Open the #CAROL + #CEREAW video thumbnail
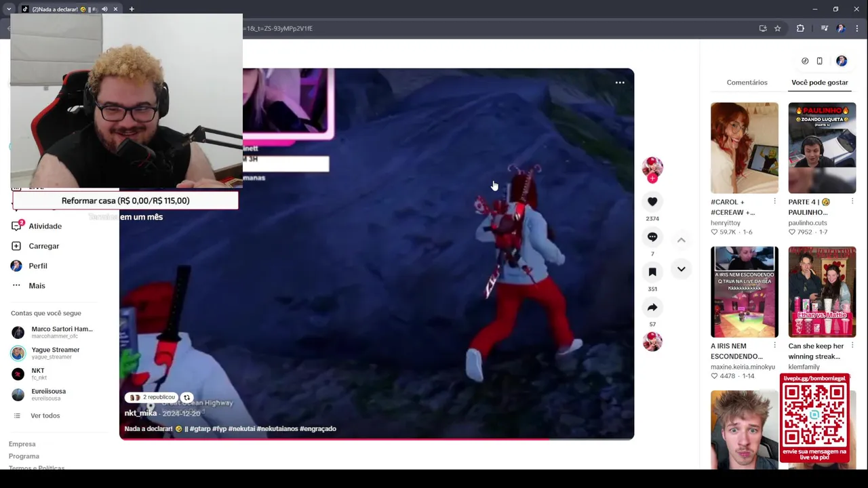This screenshot has width=868, height=488. pos(745,148)
